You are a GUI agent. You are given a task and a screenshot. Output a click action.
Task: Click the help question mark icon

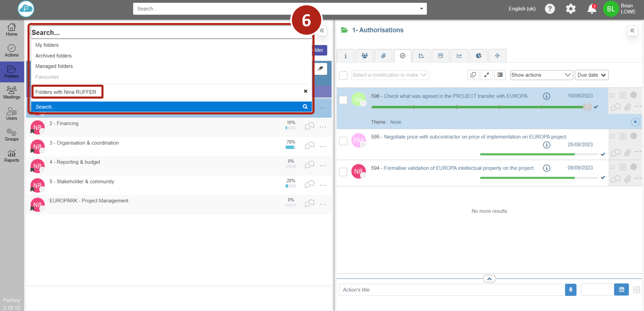click(550, 9)
